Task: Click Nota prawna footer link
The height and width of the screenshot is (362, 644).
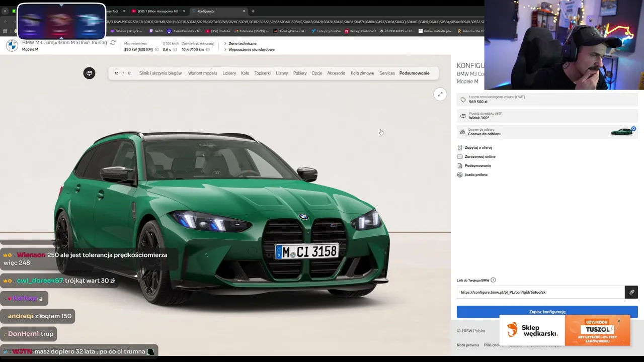Action: (468, 345)
